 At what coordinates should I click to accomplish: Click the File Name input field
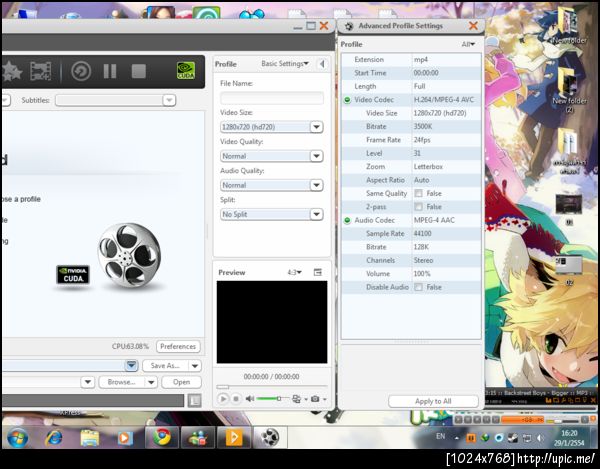click(272, 98)
